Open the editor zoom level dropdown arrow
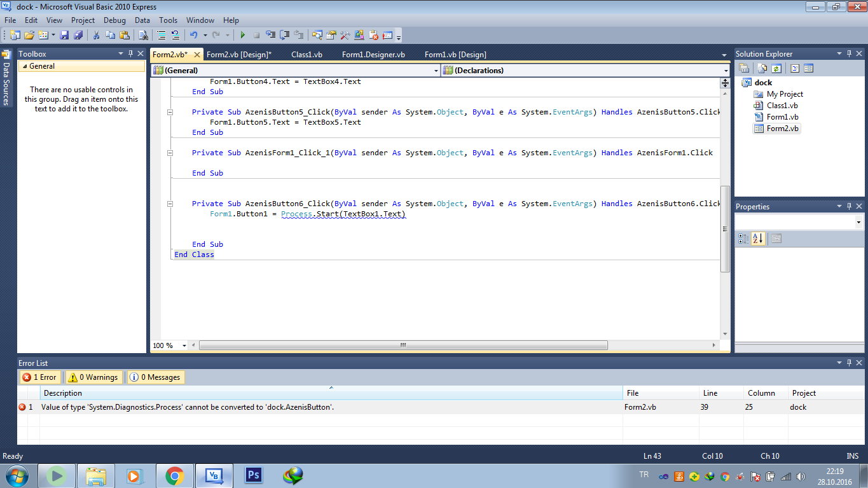 pyautogui.click(x=184, y=345)
